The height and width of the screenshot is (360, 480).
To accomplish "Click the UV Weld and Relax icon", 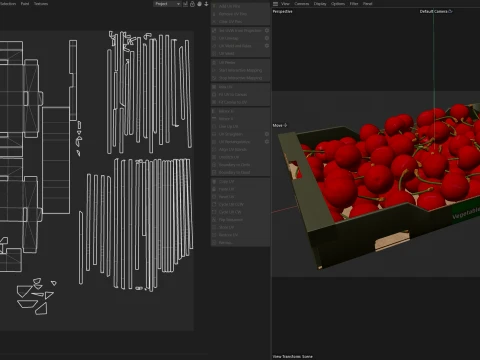I will point(214,46).
